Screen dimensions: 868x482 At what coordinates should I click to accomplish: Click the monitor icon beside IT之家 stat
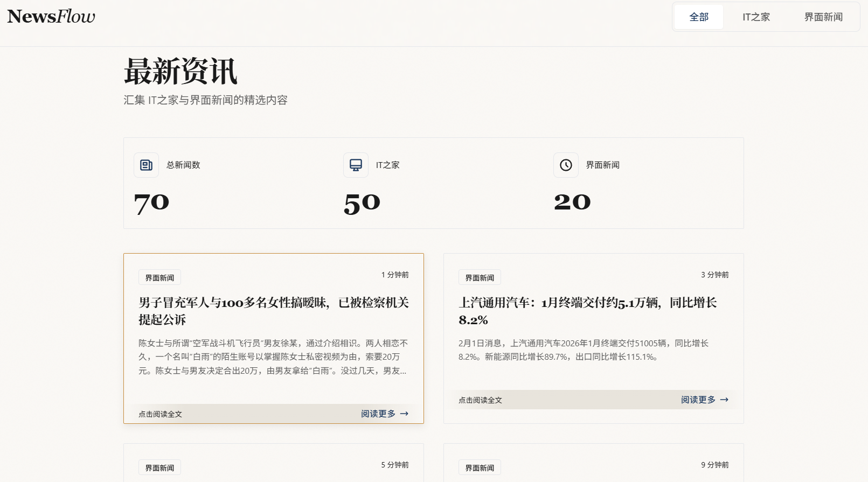(x=356, y=165)
